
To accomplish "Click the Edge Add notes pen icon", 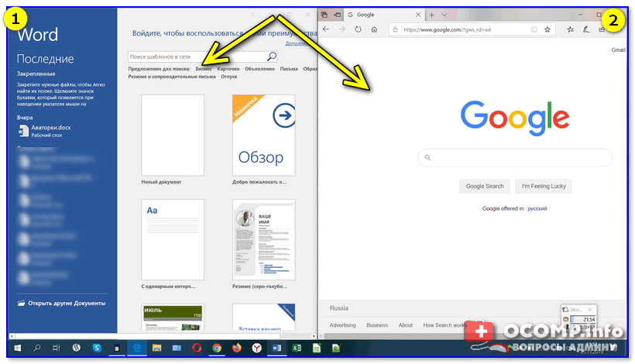I will [x=586, y=29].
